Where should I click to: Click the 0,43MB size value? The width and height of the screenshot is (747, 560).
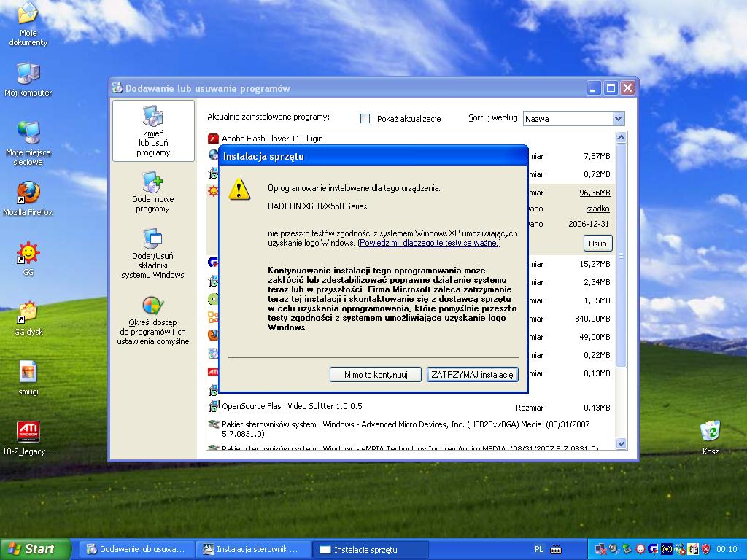pyautogui.click(x=597, y=408)
